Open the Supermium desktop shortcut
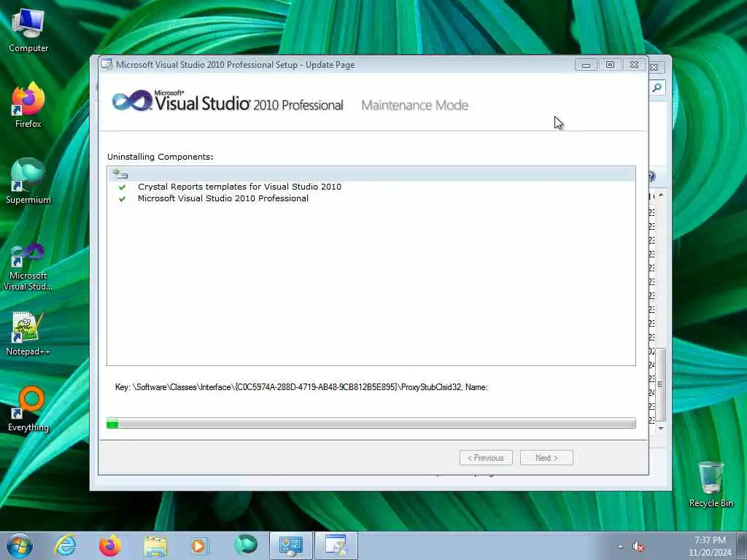This screenshot has height=560, width=747. click(28, 181)
